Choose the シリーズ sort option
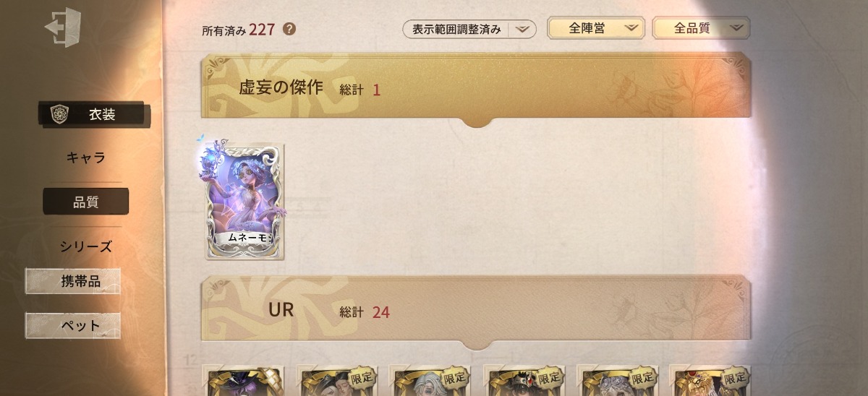 coord(85,246)
